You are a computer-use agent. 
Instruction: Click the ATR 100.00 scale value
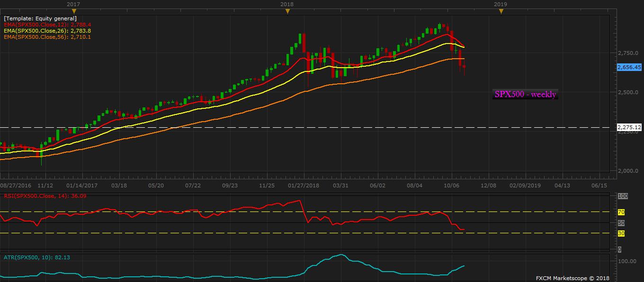628,261
